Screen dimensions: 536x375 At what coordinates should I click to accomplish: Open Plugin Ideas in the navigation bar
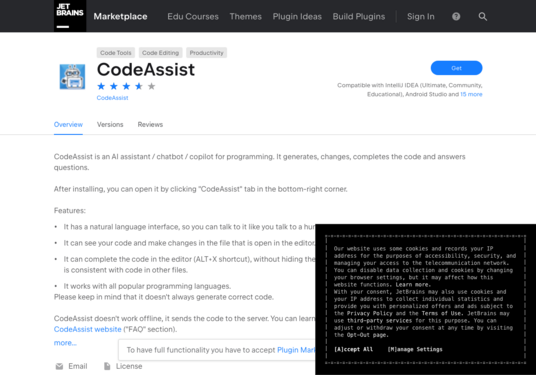pyautogui.click(x=297, y=16)
